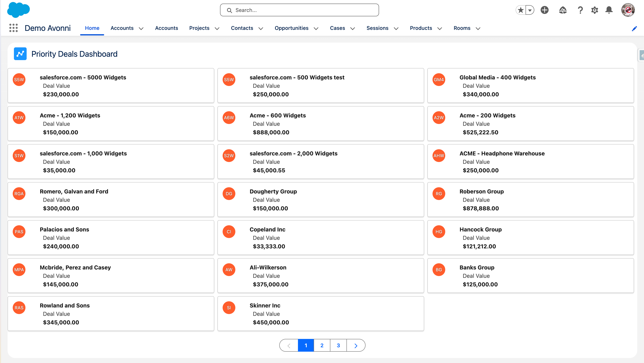Select pagination page 1
The height and width of the screenshot is (363, 644).
click(306, 345)
